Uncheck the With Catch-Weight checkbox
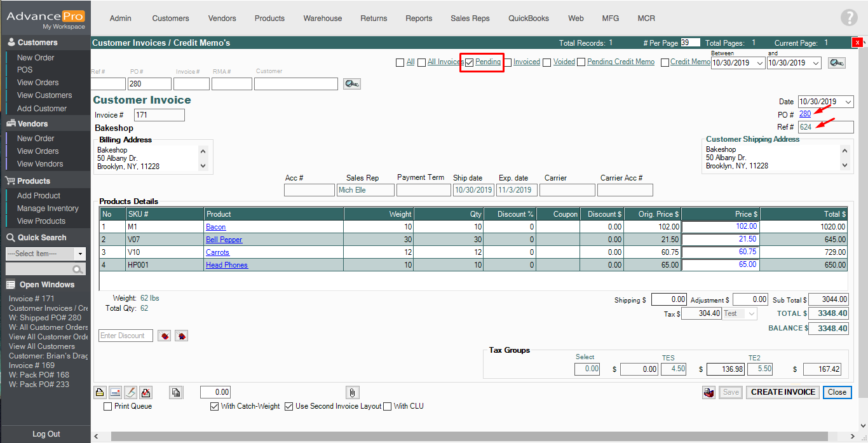The width and height of the screenshot is (868, 443). coord(214,406)
